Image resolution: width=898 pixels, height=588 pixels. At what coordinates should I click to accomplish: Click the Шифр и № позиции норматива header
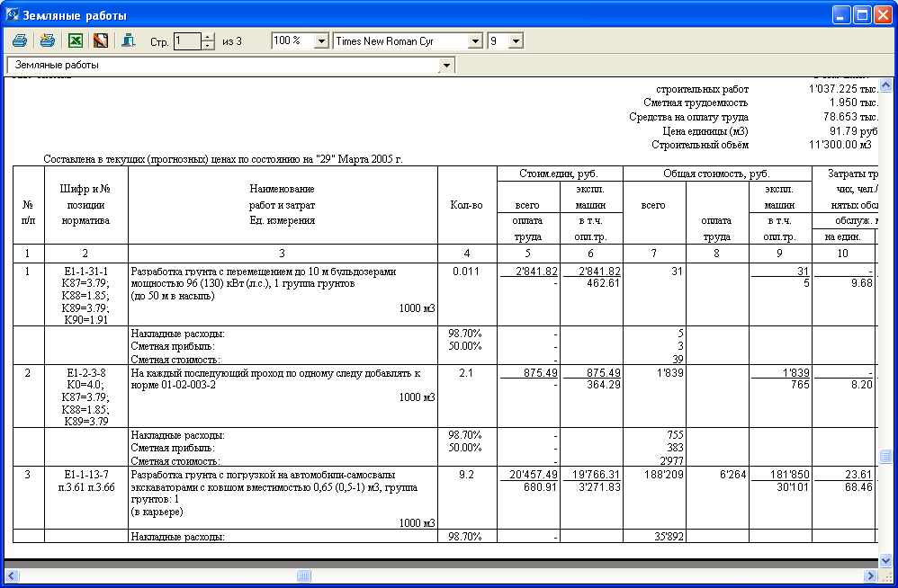(85, 205)
